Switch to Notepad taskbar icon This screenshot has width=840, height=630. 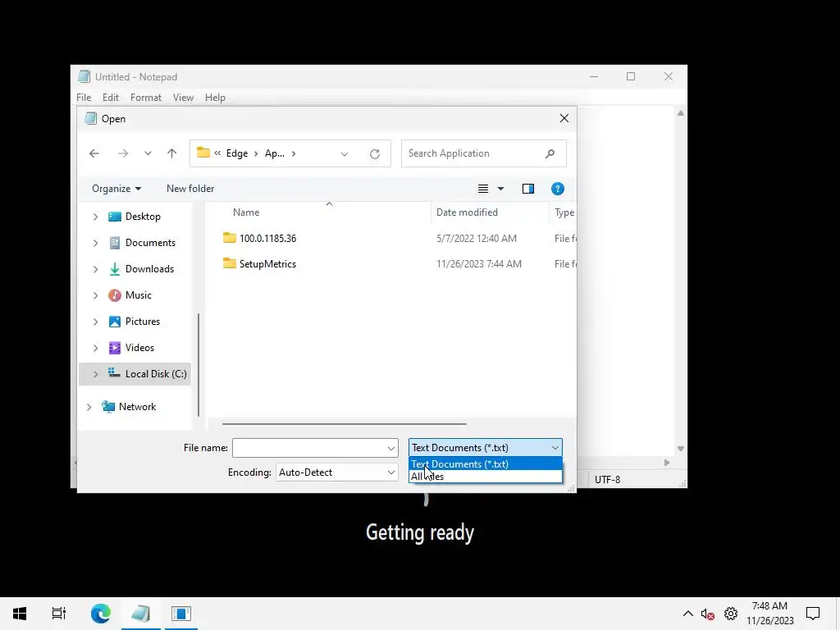pos(141,614)
